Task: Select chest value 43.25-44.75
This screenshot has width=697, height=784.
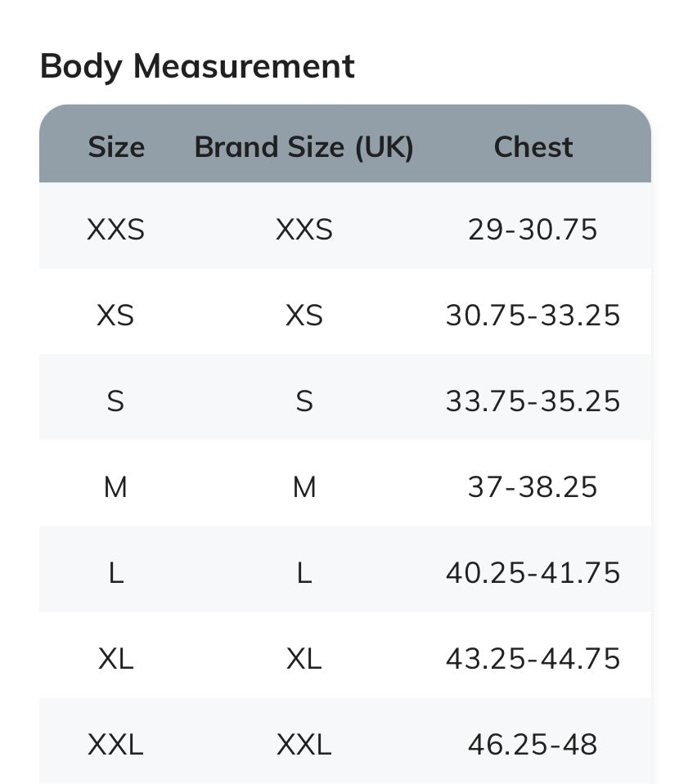Action: [x=533, y=659]
